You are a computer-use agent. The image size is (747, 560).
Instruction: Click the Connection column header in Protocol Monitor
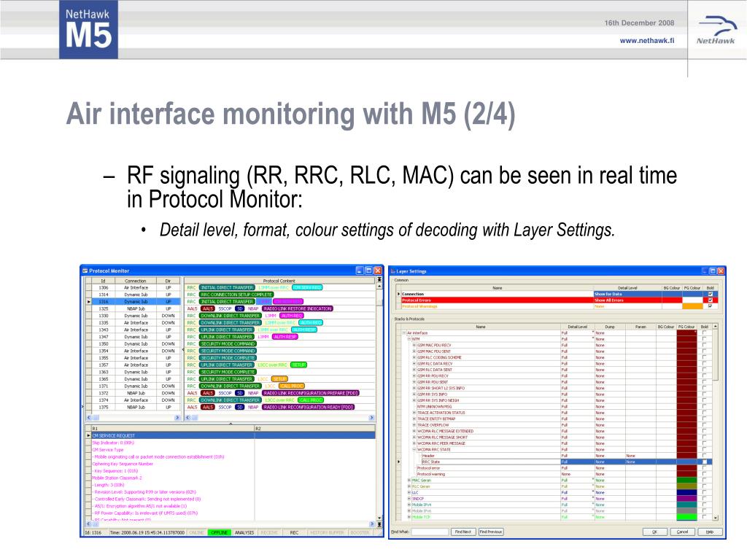click(x=135, y=281)
